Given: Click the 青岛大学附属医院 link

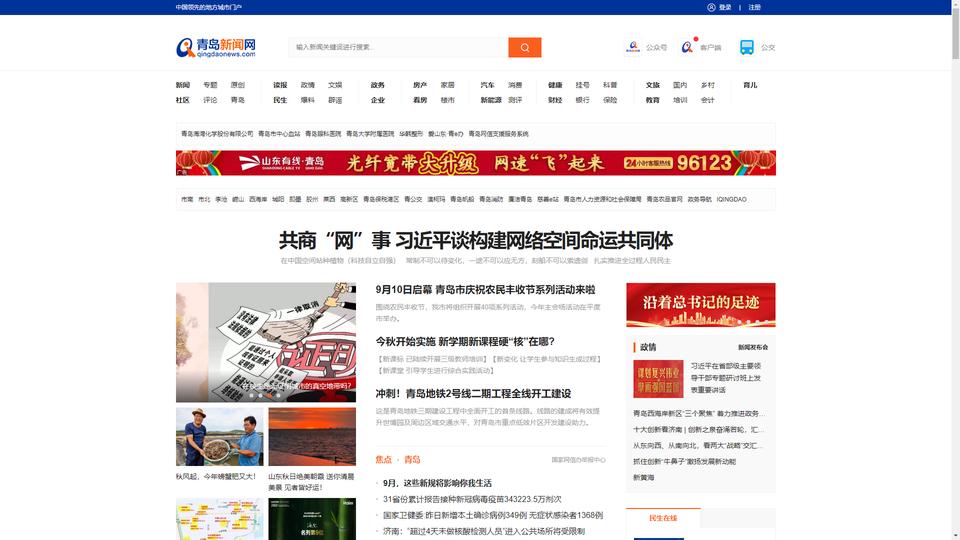Looking at the screenshot, I should point(370,133).
